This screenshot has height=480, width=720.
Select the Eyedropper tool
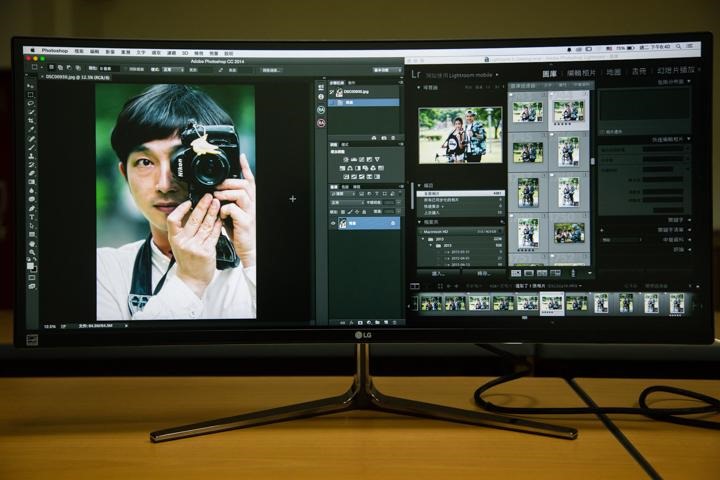(31, 130)
